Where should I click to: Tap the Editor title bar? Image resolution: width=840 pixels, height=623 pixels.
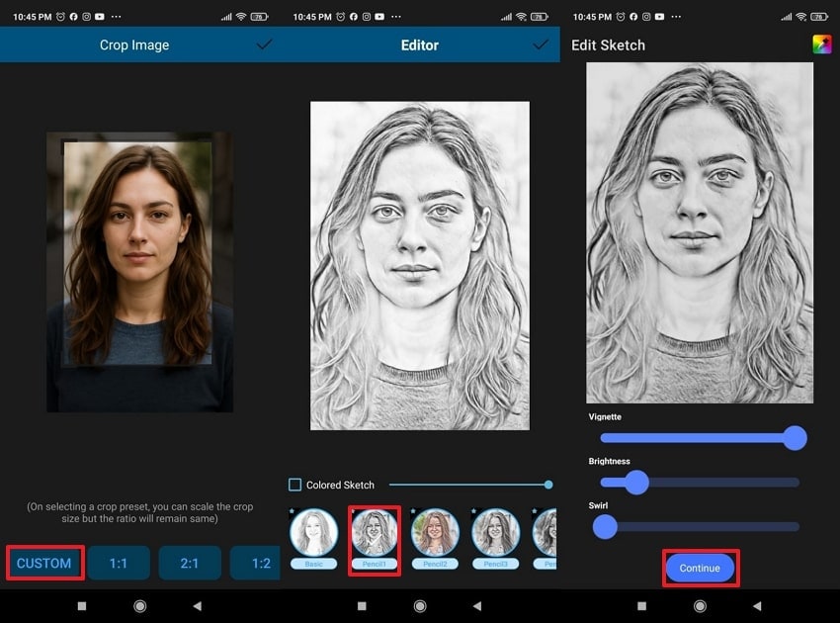tap(419, 44)
